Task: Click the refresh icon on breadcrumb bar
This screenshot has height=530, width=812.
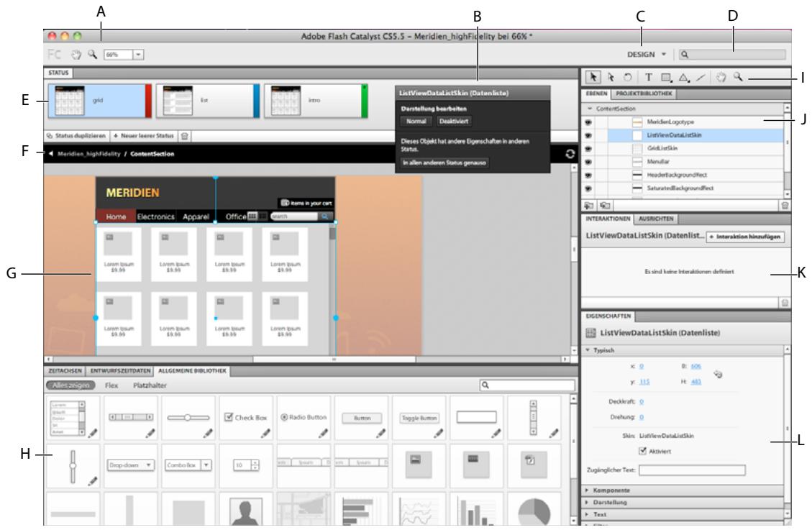Action: click(x=570, y=154)
